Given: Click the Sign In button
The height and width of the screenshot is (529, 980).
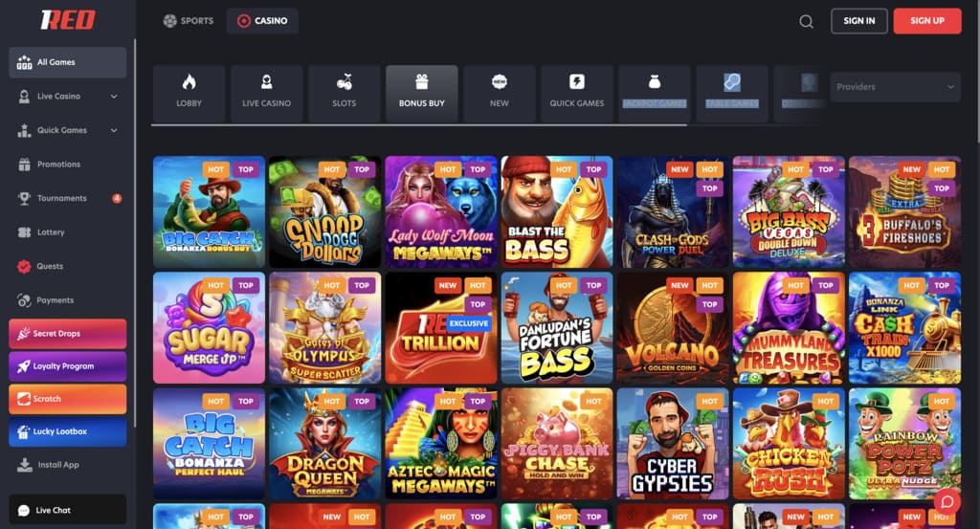Looking at the screenshot, I should pyautogui.click(x=859, y=21).
